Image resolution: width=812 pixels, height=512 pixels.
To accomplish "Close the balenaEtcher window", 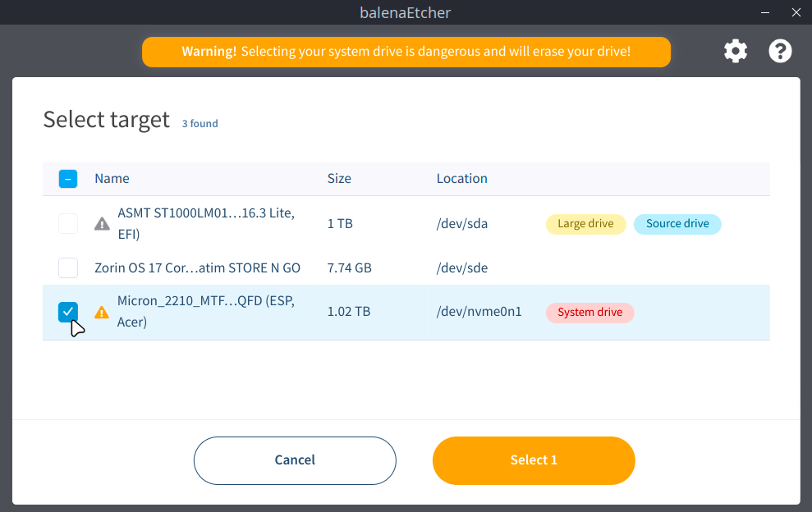I will tap(794, 12).
